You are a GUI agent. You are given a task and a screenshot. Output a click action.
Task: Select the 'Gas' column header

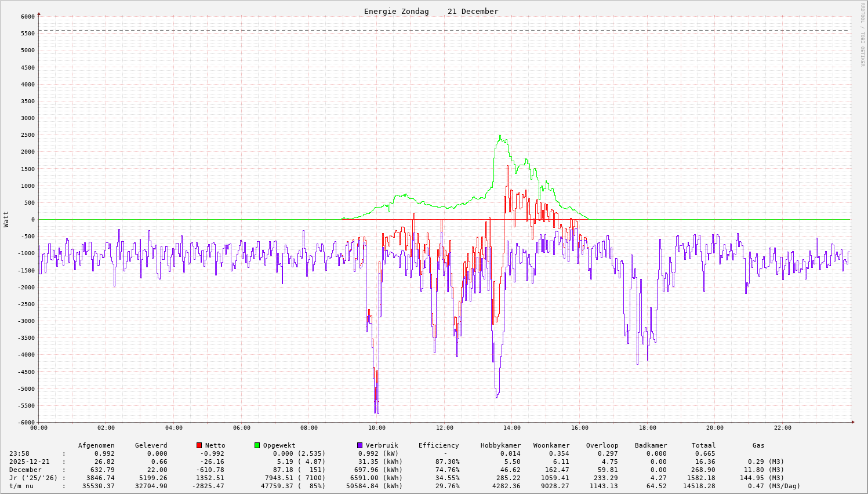pos(758,445)
